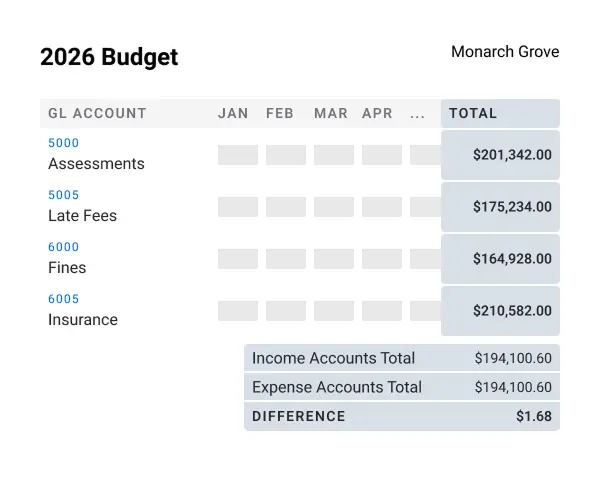Select the FEB column header
This screenshot has width=600, height=500.
tap(280, 114)
